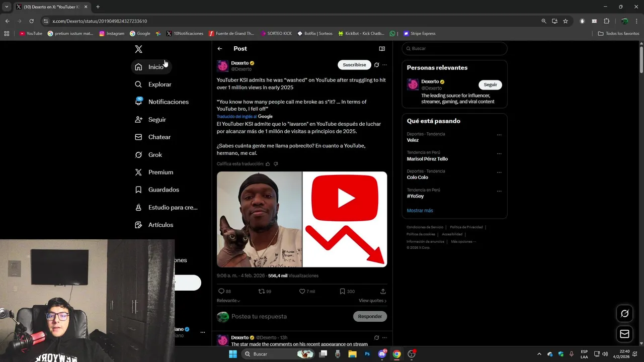Open a new browser tab
This screenshot has width=644, height=362.
98,7
